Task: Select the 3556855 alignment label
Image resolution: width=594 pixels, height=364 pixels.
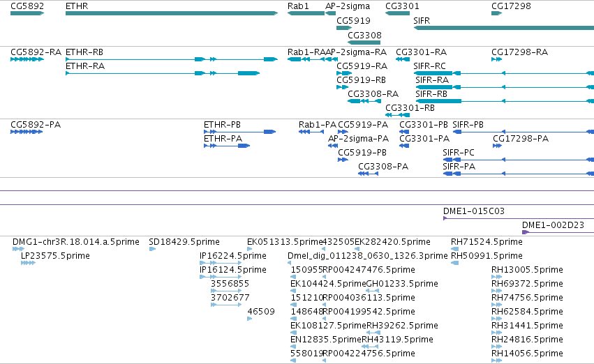Action: coord(230,284)
